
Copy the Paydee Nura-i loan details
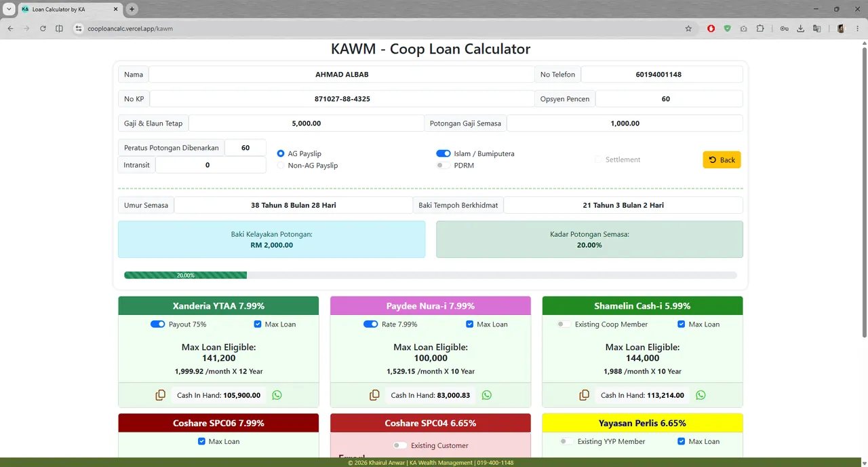[x=374, y=395]
